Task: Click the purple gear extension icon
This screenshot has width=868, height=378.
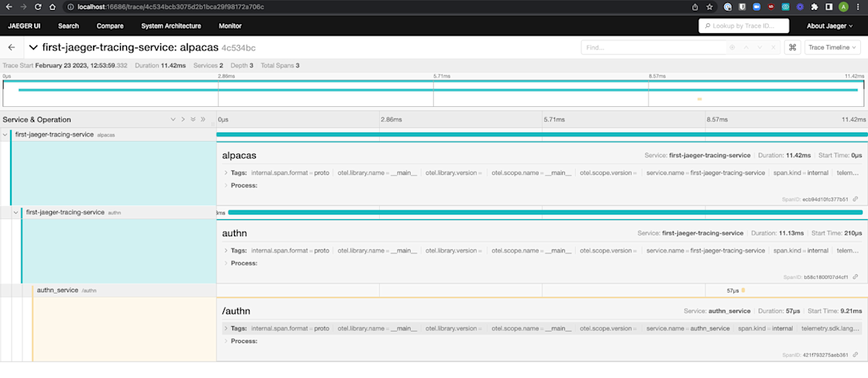Action: click(x=800, y=7)
